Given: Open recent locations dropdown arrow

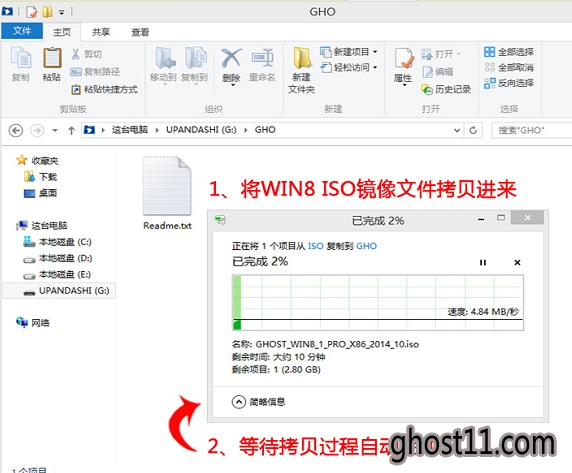Looking at the screenshot, I should point(55,130).
